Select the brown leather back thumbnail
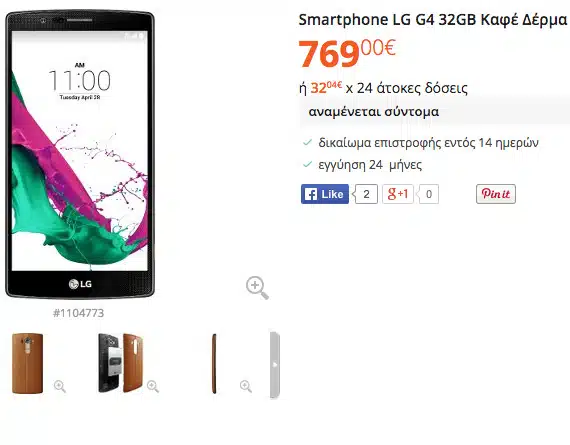The image size is (570, 445). (x=28, y=363)
